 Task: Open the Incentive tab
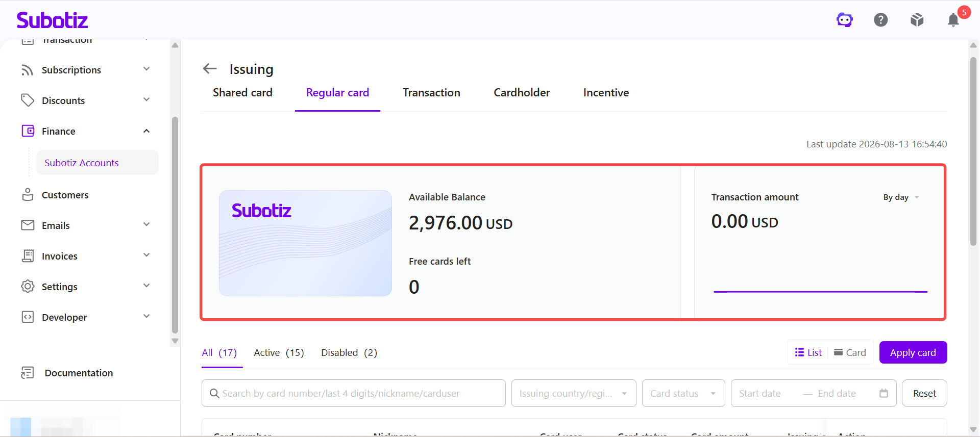coord(606,92)
